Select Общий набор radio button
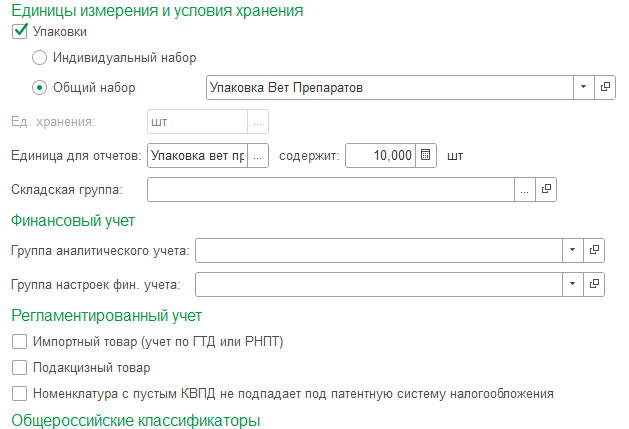The image size is (629, 429). [x=40, y=88]
